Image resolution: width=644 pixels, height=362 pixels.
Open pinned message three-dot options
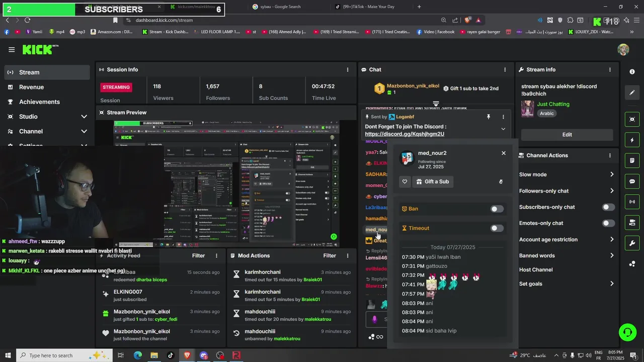503,117
